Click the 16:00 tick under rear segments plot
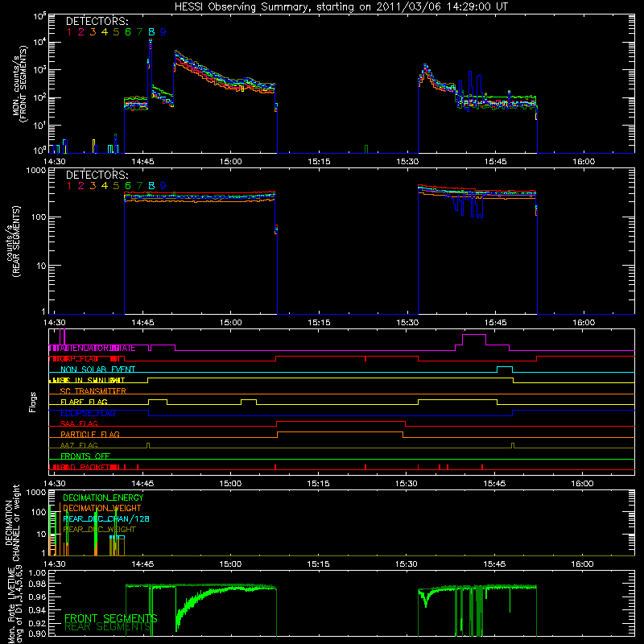Viewport: 644px width, 644px height. pyautogui.click(x=584, y=323)
